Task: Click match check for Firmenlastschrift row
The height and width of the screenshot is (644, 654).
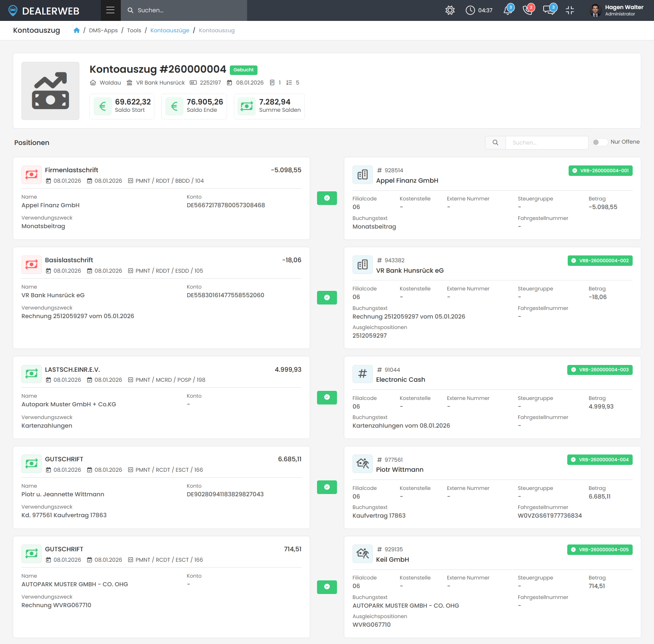Action: (x=327, y=198)
